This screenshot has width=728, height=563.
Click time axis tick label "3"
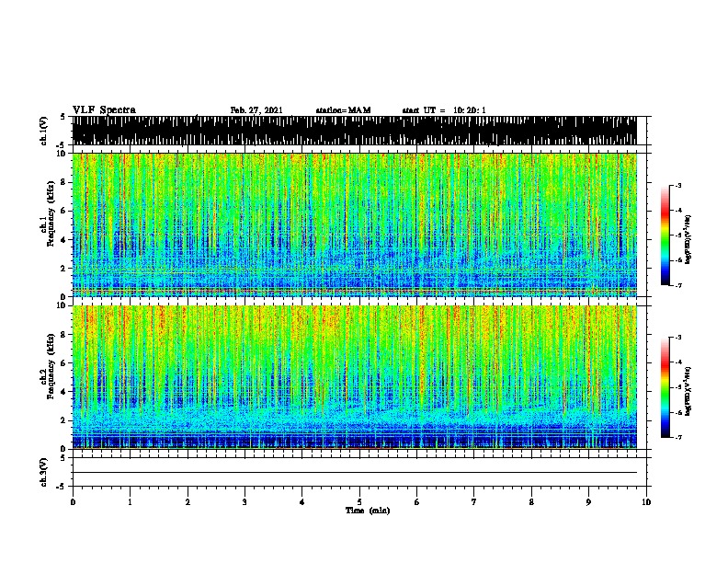(x=245, y=502)
